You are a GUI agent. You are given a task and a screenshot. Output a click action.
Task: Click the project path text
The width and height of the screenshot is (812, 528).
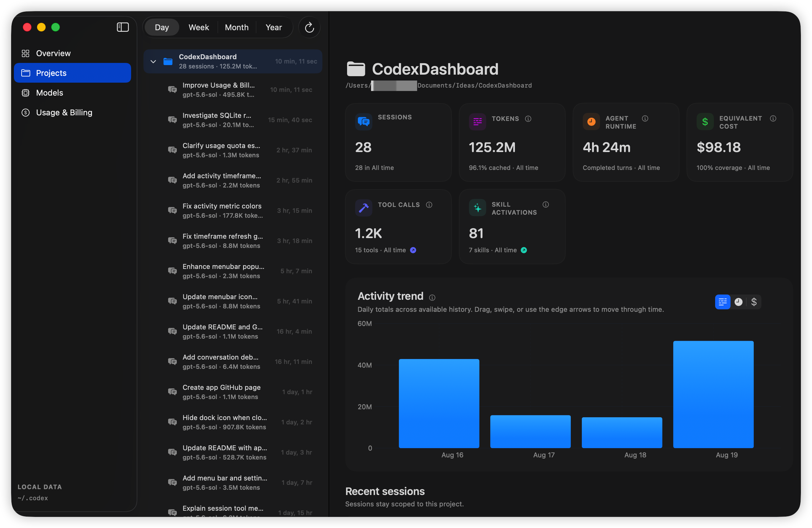pos(438,85)
